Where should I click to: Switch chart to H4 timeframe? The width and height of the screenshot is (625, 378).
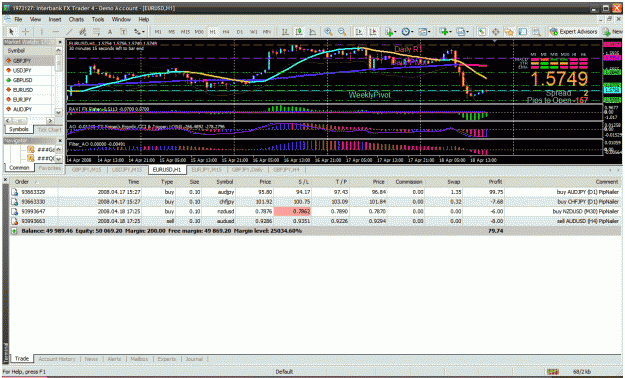coord(226,32)
